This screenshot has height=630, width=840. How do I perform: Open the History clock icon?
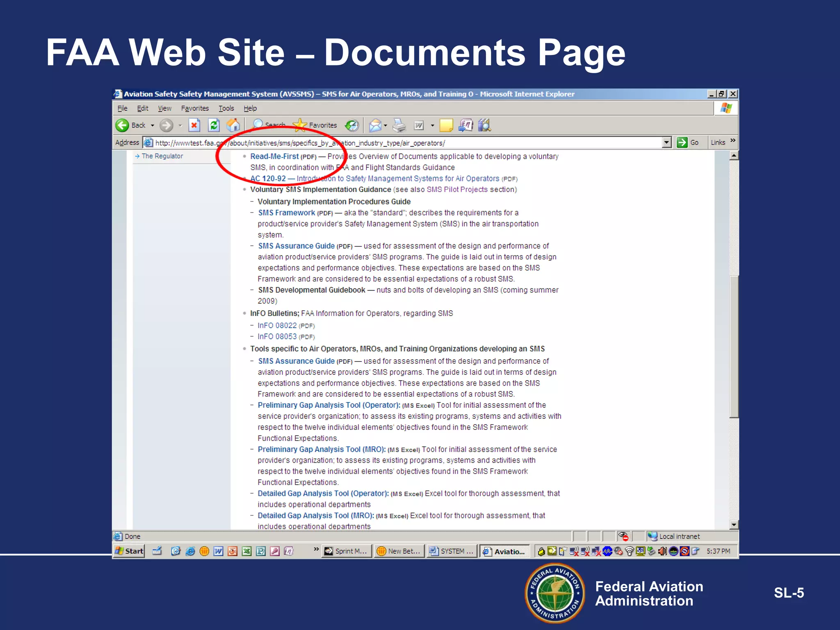point(352,125)
